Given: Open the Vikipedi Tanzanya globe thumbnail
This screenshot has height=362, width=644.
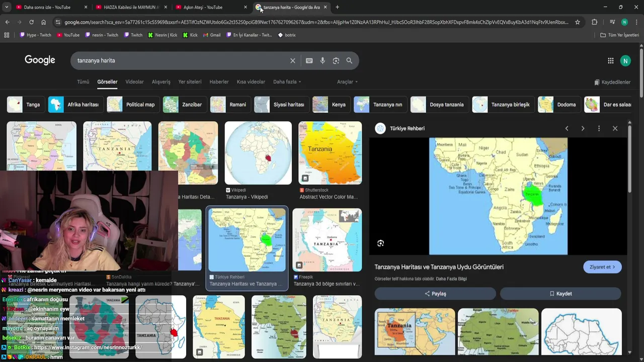Looking at the screenshot, I should pyautogui.click(x=258, y=153).
